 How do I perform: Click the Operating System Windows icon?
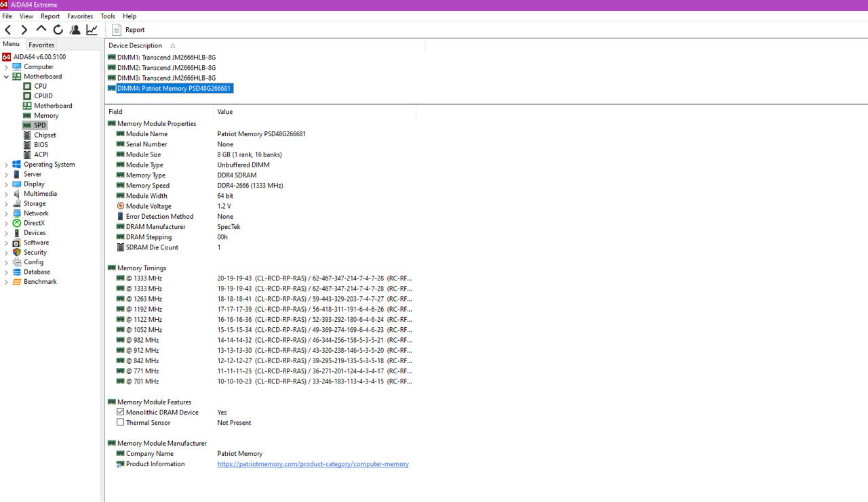pos(17,165)
